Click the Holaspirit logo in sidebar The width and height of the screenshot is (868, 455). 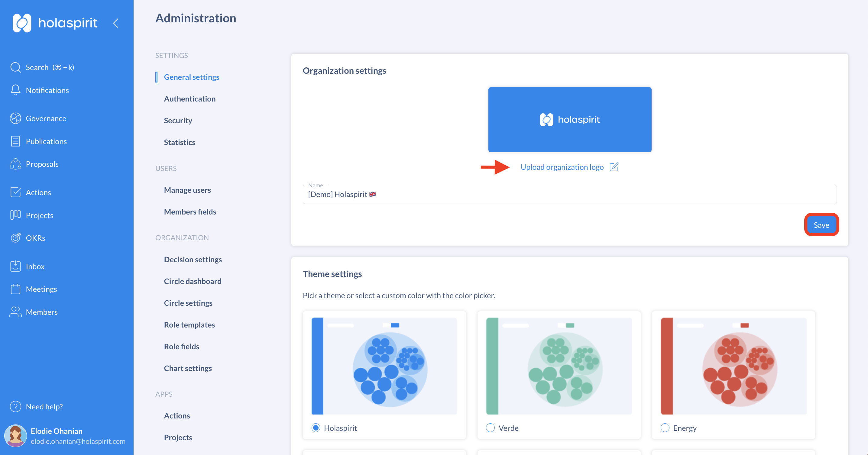[x=55, y=23]
